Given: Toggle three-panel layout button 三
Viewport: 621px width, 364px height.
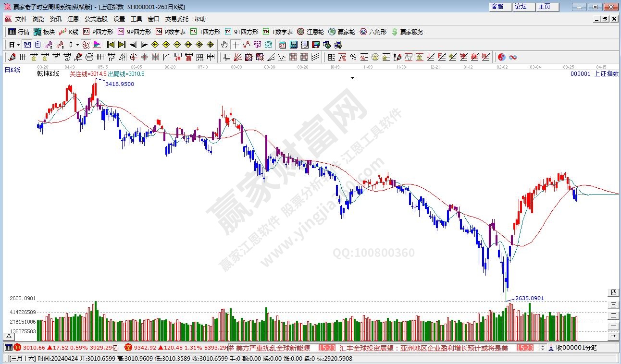Looking at the screenshot, I should click(613, 304).
